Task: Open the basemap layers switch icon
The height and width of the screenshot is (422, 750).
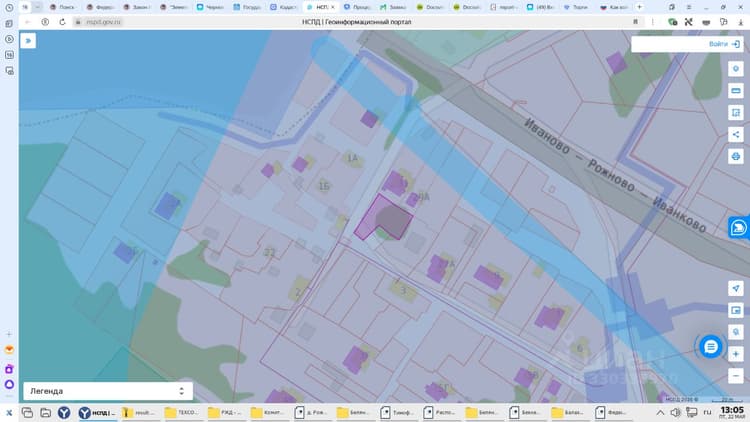Action: 736,310
